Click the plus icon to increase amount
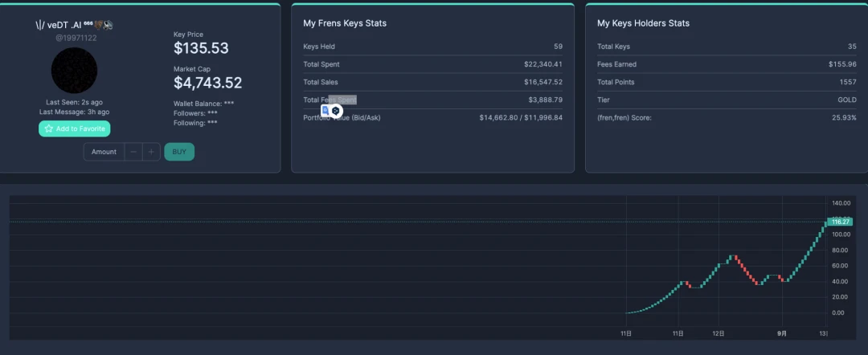Viewport: 868px width, 355px height. 151,152
